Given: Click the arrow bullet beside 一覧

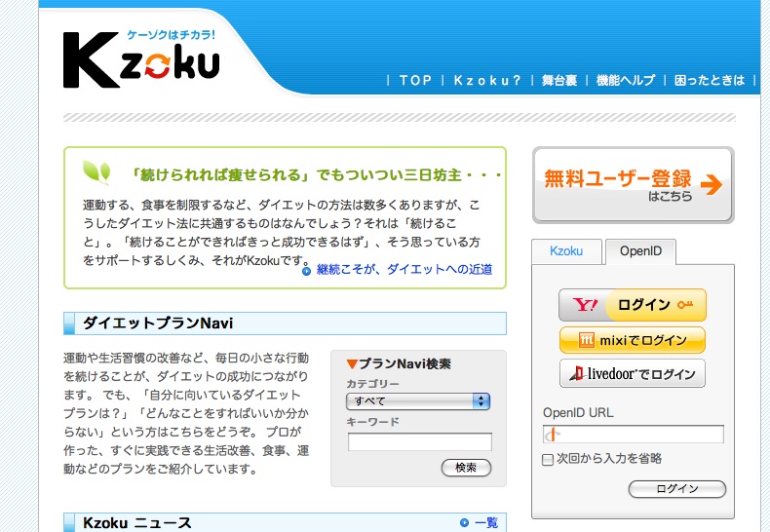Looking at the screenshot, I should (x=464, y=522).
